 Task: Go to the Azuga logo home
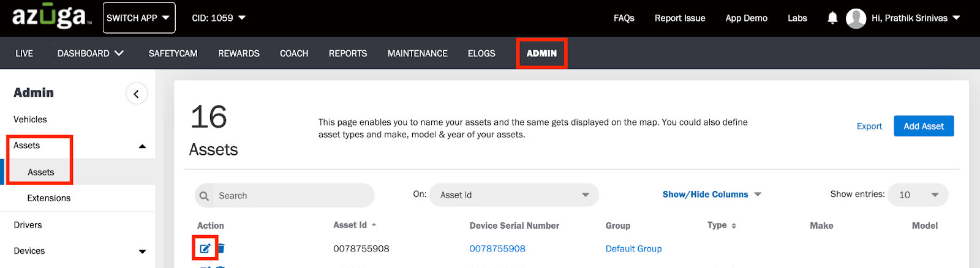[x=51, y=17]
